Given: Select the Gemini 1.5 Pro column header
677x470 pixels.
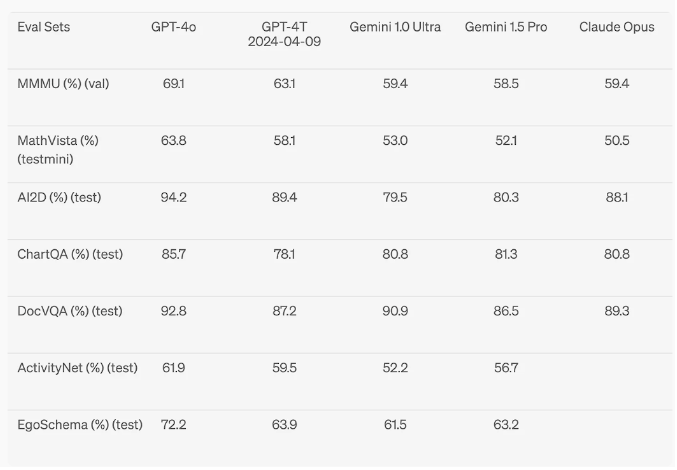Looking at the screenshot, I should [506, 27].
